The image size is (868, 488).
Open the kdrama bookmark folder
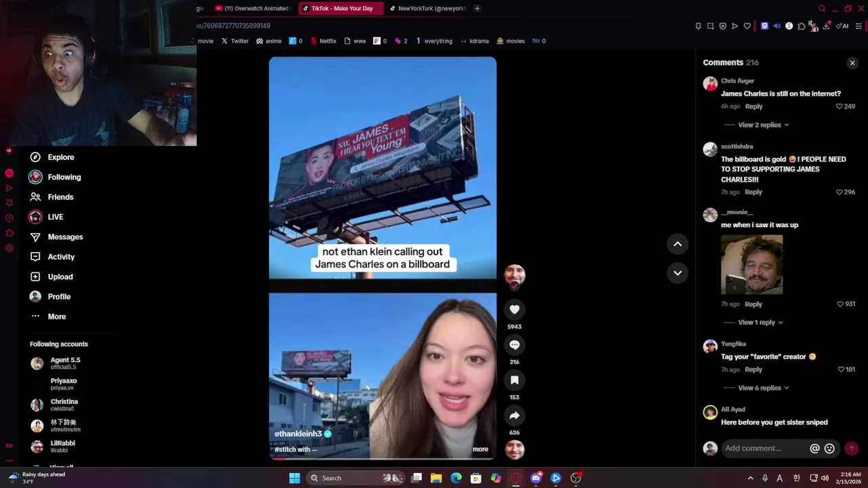pyautogui.click(x=475, y=41)
